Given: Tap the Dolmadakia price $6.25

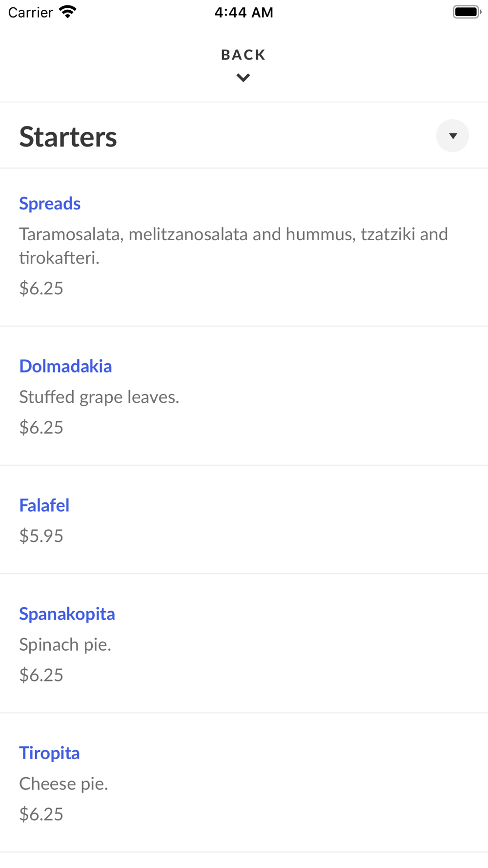Looking at the screenshot, I should [41, 428].
